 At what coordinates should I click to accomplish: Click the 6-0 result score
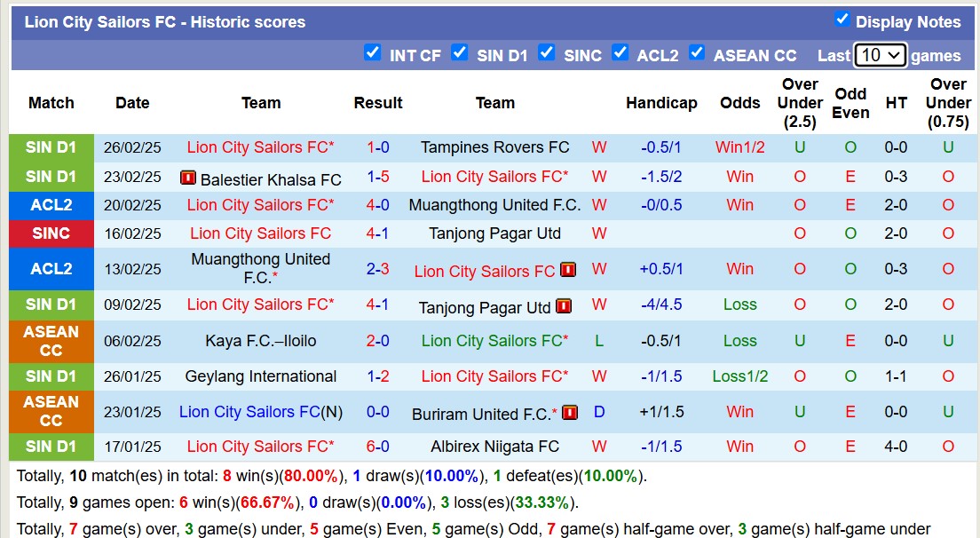pos(378,447)
